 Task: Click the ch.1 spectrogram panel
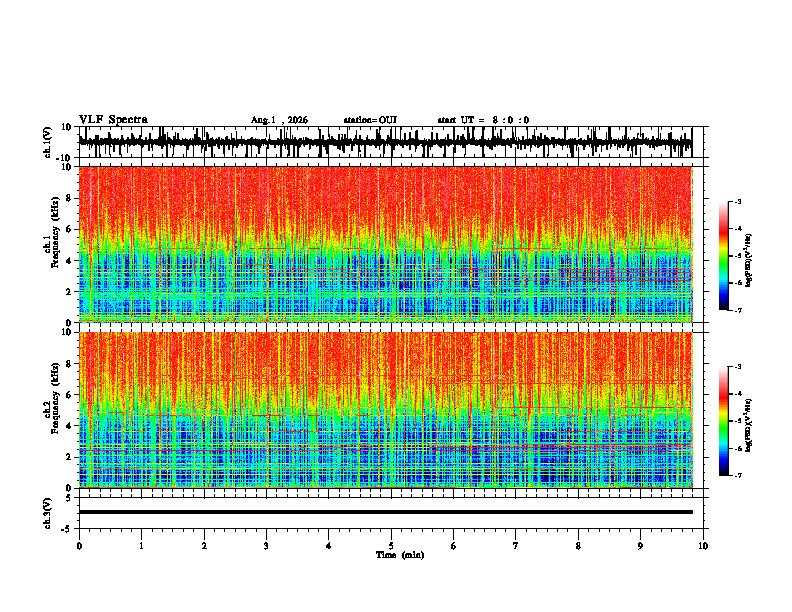pos(386,244)
